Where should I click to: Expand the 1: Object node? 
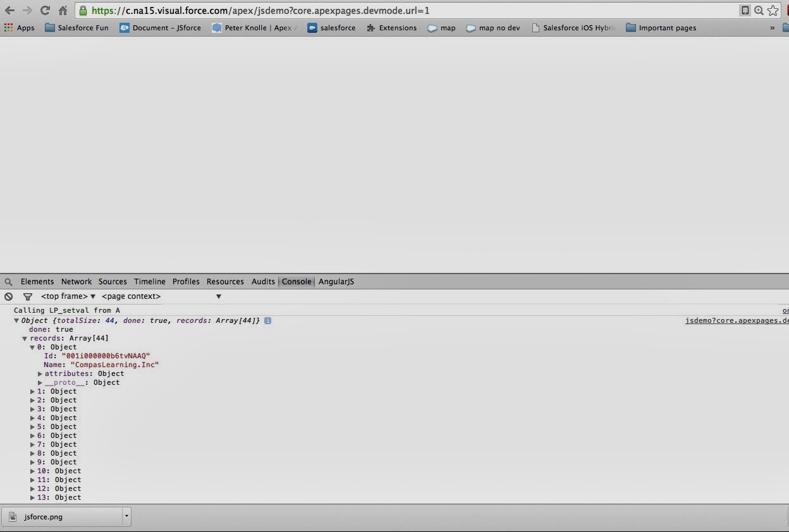click(x=33, y=392)
